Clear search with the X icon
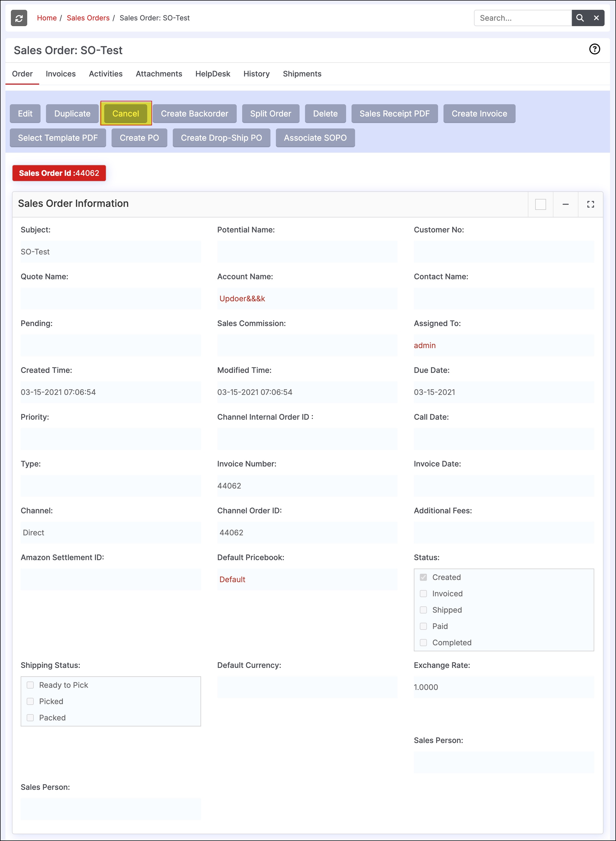616x841 pixels. pos(596,18)
